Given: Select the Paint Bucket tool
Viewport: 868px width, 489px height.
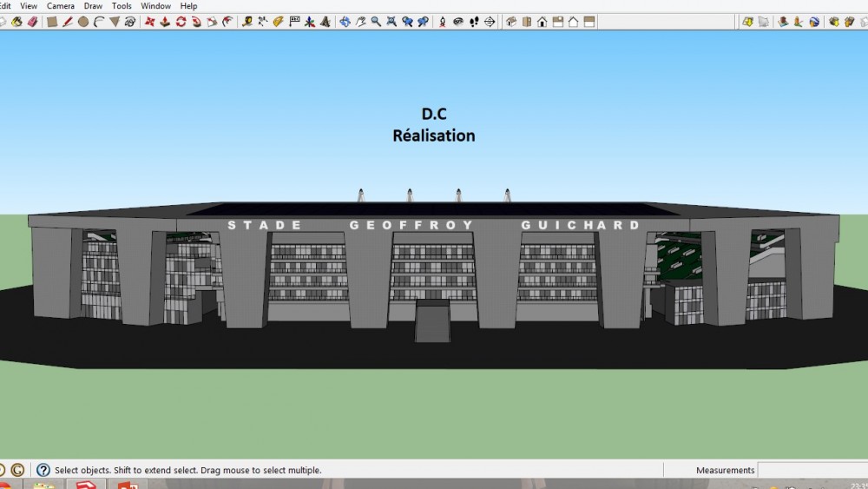Looking at the screenshot, I should [16, 22].
